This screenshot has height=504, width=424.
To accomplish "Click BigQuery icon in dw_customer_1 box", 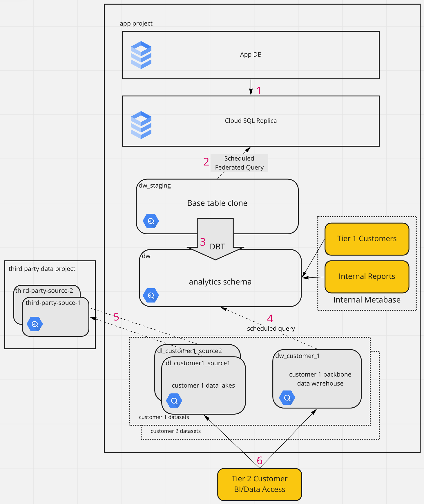I will [287, 398].
